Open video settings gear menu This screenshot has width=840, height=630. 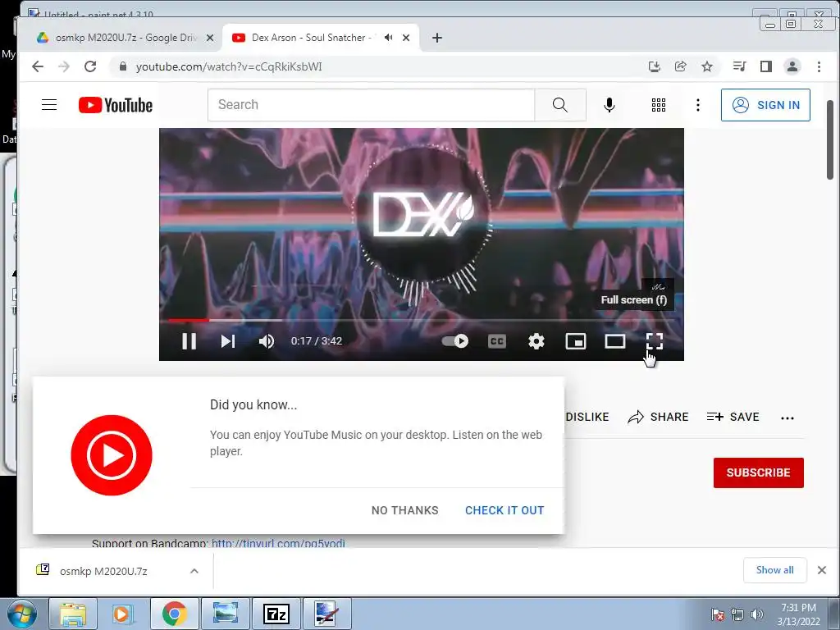click(536, 341)
